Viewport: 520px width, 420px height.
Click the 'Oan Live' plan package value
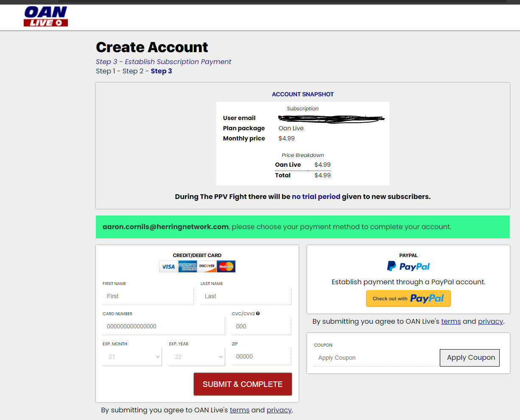pos(291,128)
